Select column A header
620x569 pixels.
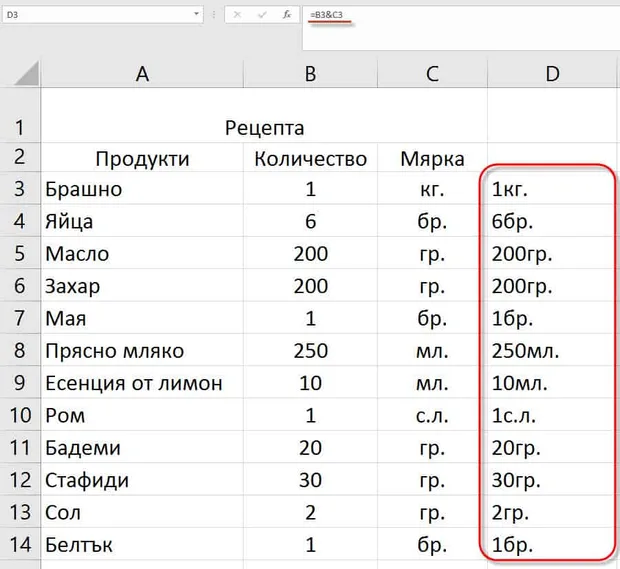pos(142,74)
